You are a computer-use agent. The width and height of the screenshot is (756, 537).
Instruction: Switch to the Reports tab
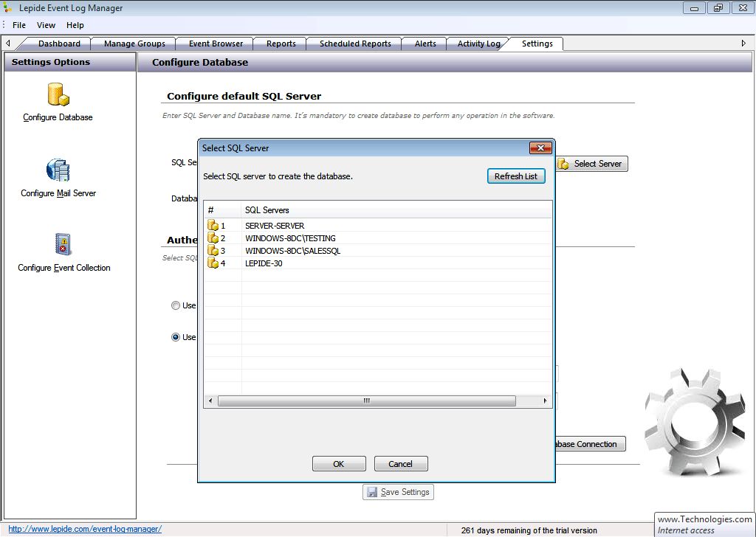coord(281,44)
